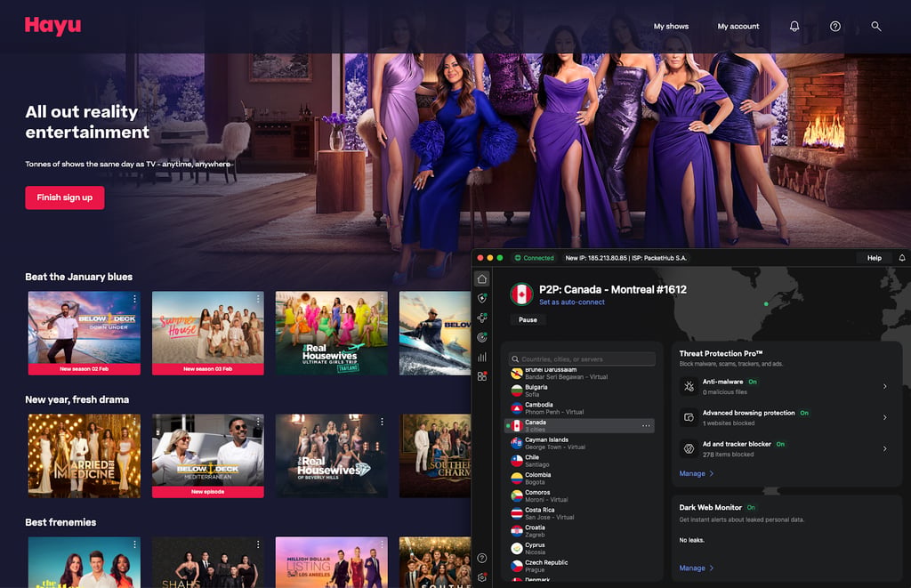Click the Advanced browsing protection icon
911x588 pixels.
click(x=689, y=417)
